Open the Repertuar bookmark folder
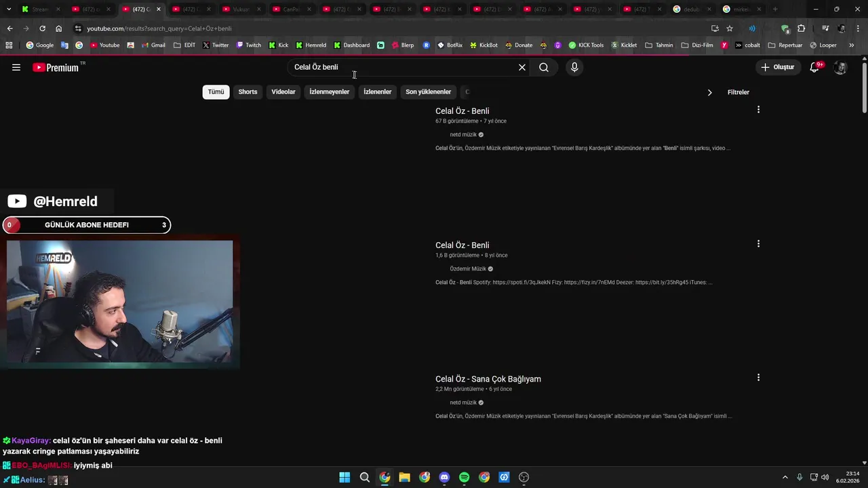The image size is (868, 488). coord(785,45)
